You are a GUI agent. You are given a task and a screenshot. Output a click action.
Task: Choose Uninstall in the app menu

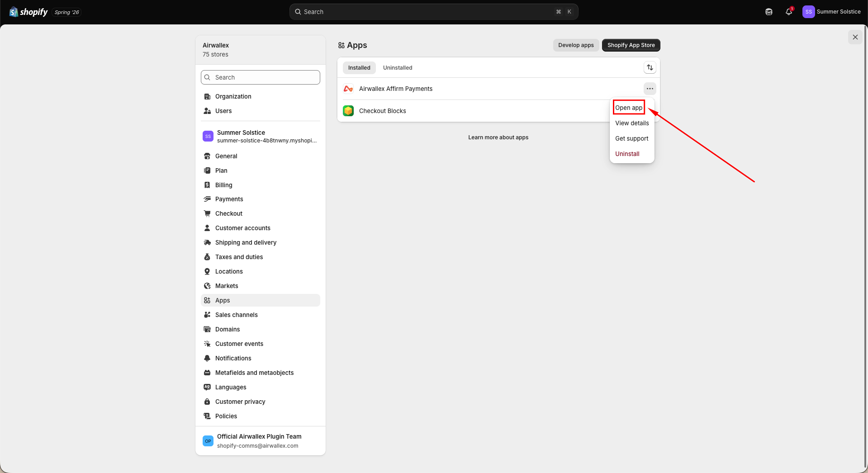[627, 154]
